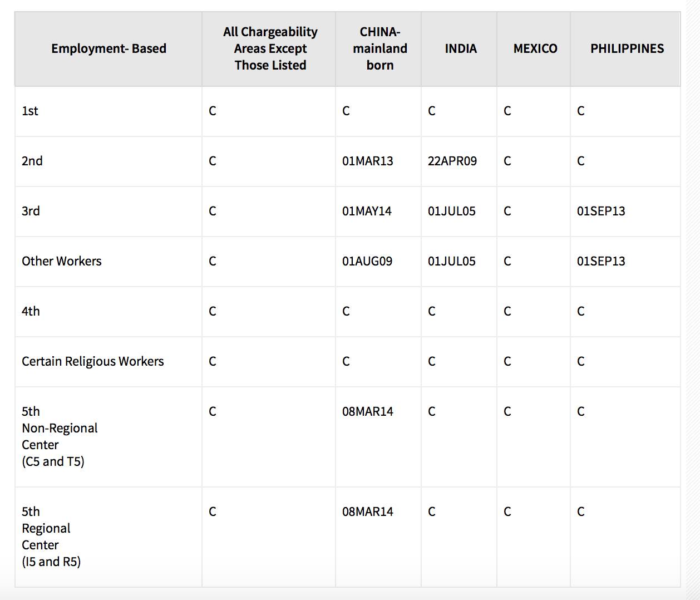This screenshot has height=600, width=700.
Task: Select the Certain Religious Workers row label
Action: coord(93,362)
